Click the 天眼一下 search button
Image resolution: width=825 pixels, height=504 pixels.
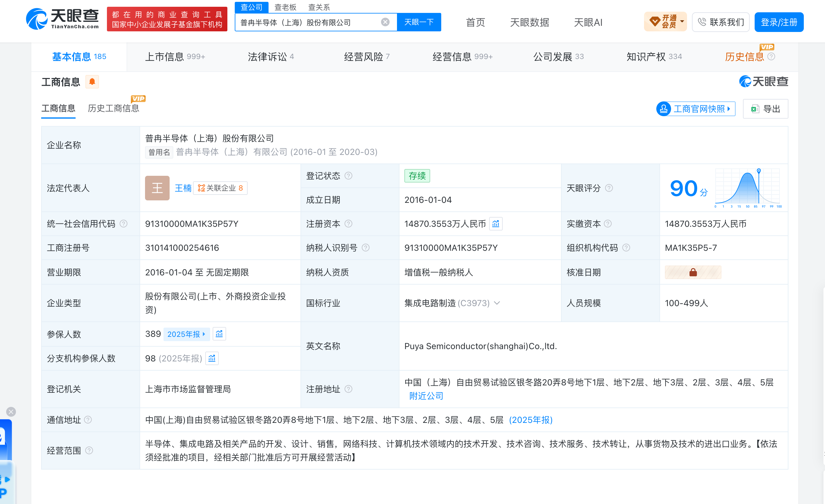[x=419, y=22]
